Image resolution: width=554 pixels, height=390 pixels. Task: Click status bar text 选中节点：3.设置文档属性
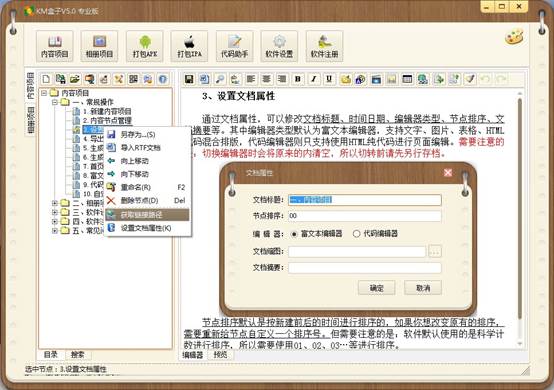(66, 370)
